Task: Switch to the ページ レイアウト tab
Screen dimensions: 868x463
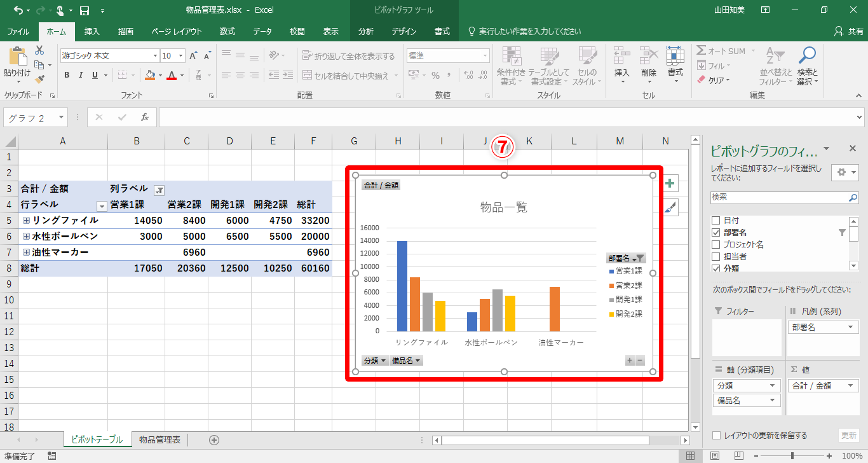Action: pyautogui.click(x=177, y=31)
